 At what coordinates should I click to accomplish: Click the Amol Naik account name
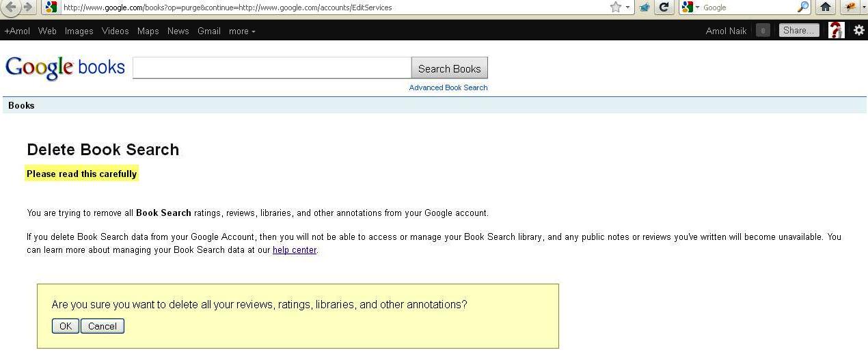726,31
